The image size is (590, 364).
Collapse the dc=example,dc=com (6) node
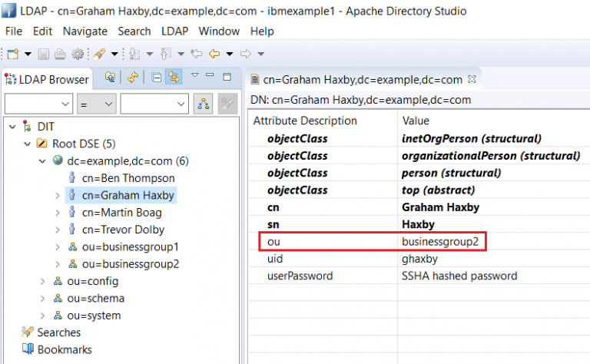coord(42,161)
